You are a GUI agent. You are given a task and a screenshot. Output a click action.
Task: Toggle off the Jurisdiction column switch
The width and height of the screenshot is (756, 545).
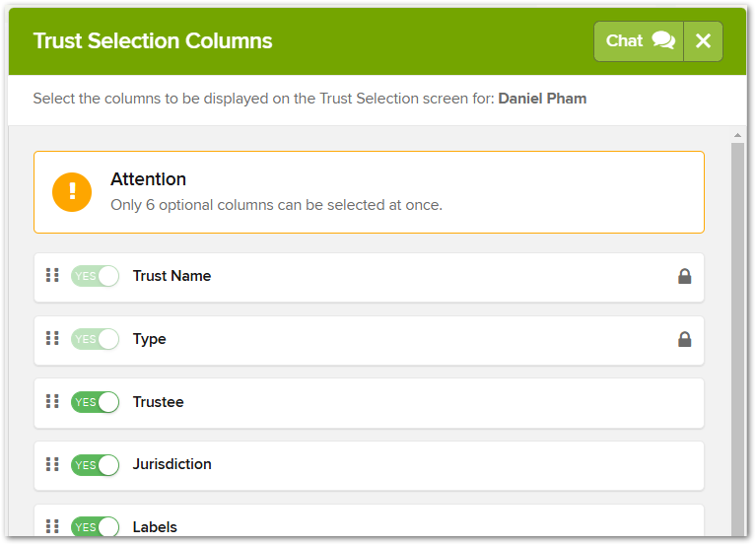click(x=95, y=465)
